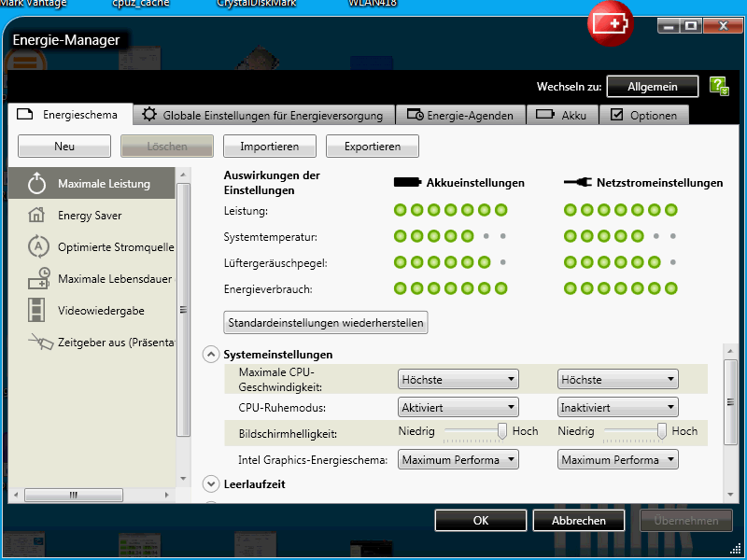This screenshot has height=560, width=747.
Task: Switch to the Akku tab
Action: [562, 115]
